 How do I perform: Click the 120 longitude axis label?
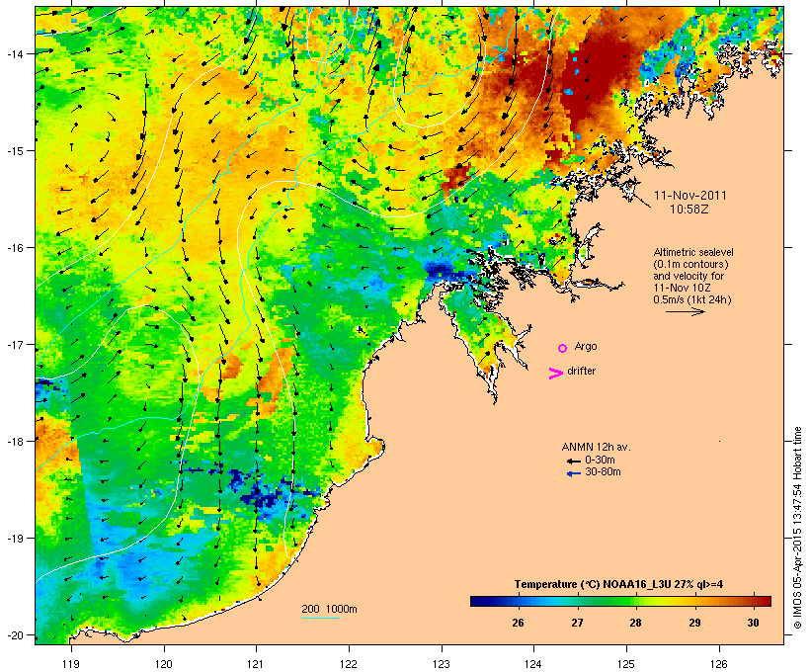[164, 664]
